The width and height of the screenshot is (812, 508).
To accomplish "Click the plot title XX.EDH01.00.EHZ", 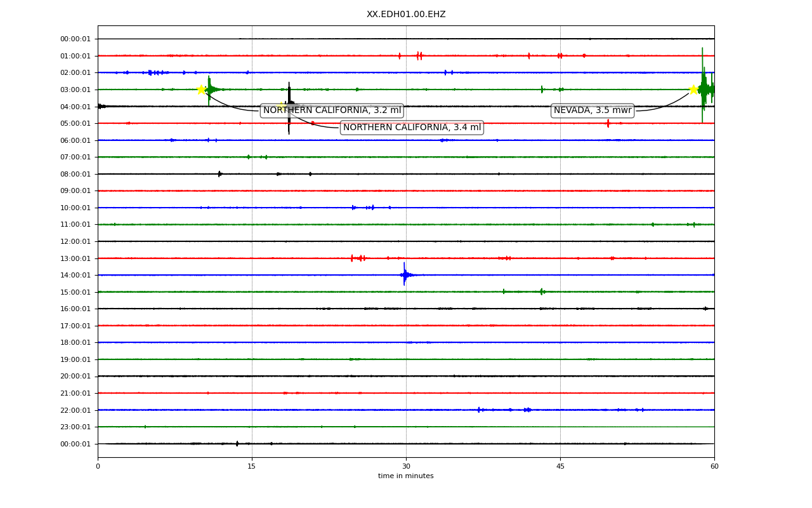I will tap(406, 14).
